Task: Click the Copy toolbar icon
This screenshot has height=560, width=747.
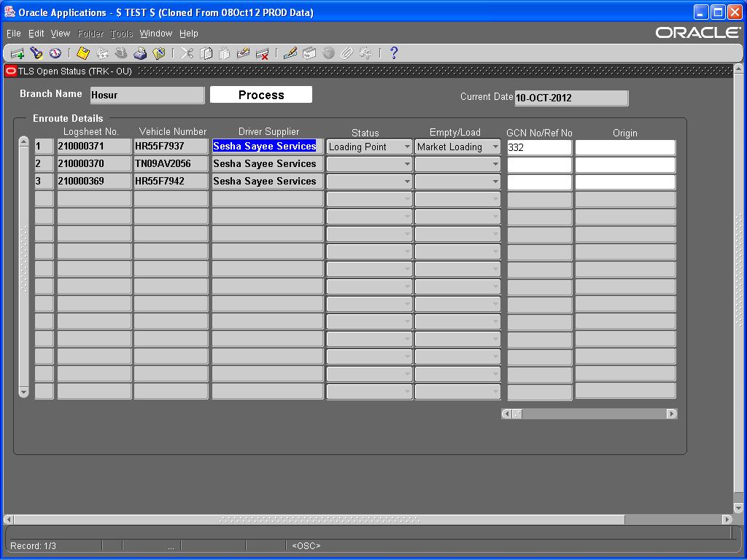Action: coord(206,53)
